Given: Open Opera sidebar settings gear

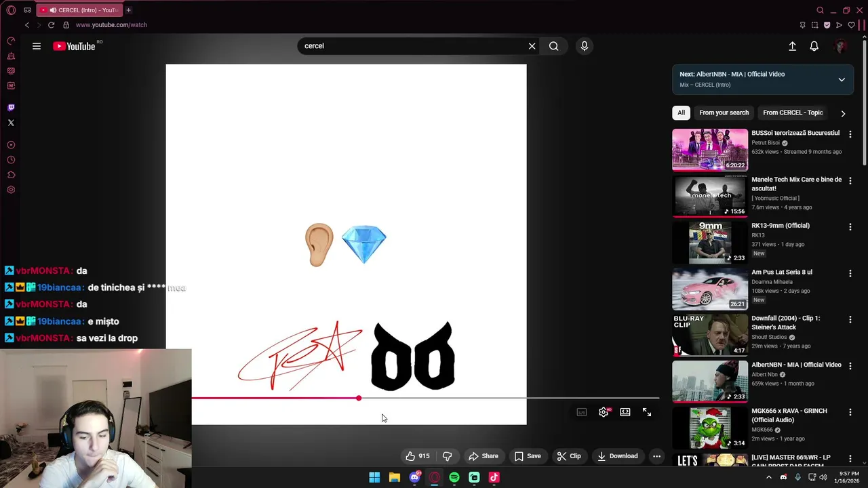Looking at the screenshot, I should coord(11,190).
